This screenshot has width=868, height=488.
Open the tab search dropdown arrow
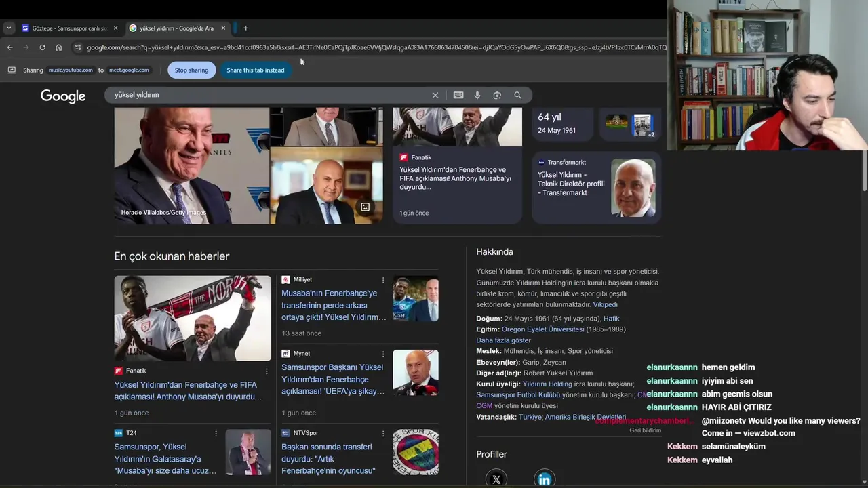(x=8, y=28)
